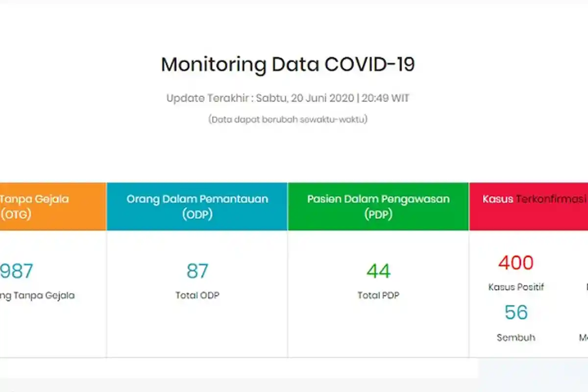Click the Monitoring Data COVID-19 heading

click(x=288, y=65)
